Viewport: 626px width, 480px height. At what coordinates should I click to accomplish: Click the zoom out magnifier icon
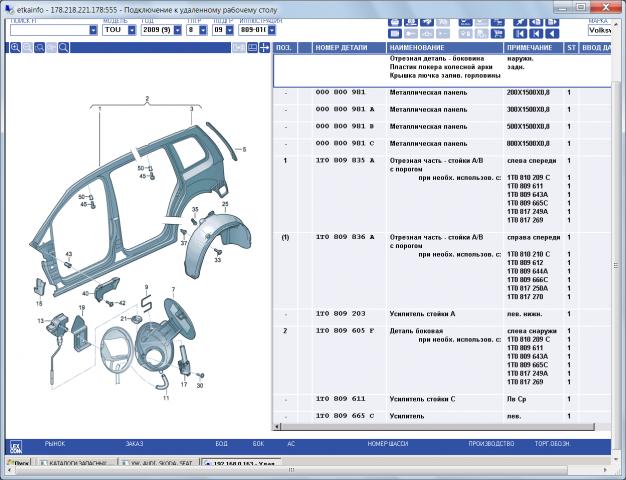[27, 47]
